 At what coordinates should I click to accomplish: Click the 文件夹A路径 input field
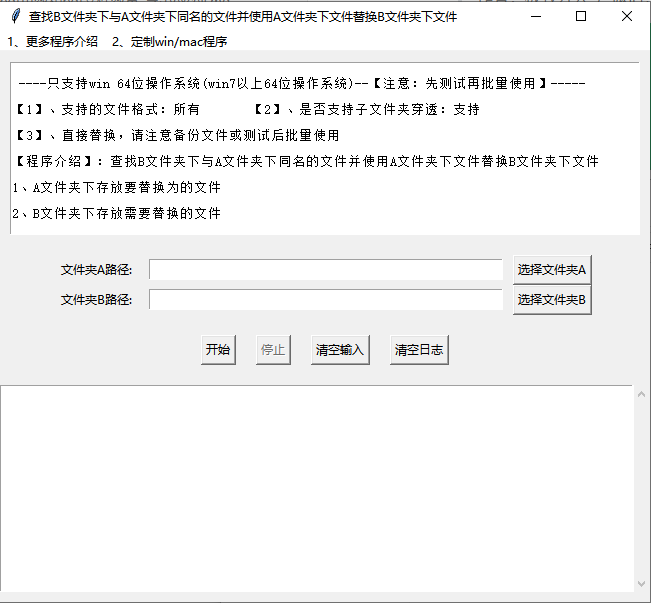[326, 270]
